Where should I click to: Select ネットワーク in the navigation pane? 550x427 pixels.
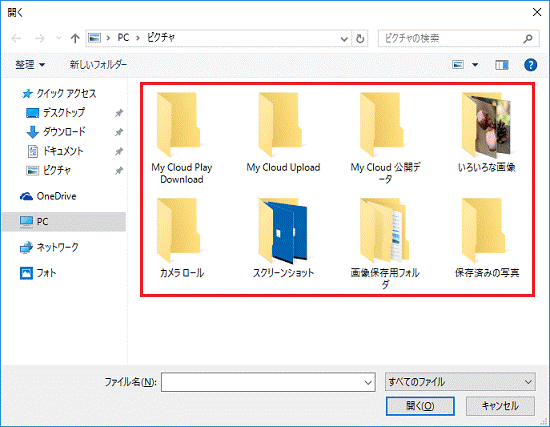tap(49, 247)
